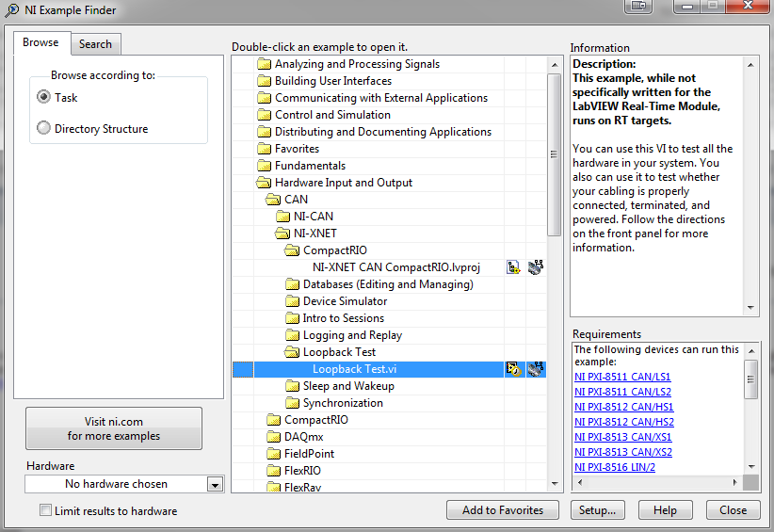Click the project icon beside NI-XNET CAN CompactRIO.lvproj
Screen dimensions: 774x532
513,267
